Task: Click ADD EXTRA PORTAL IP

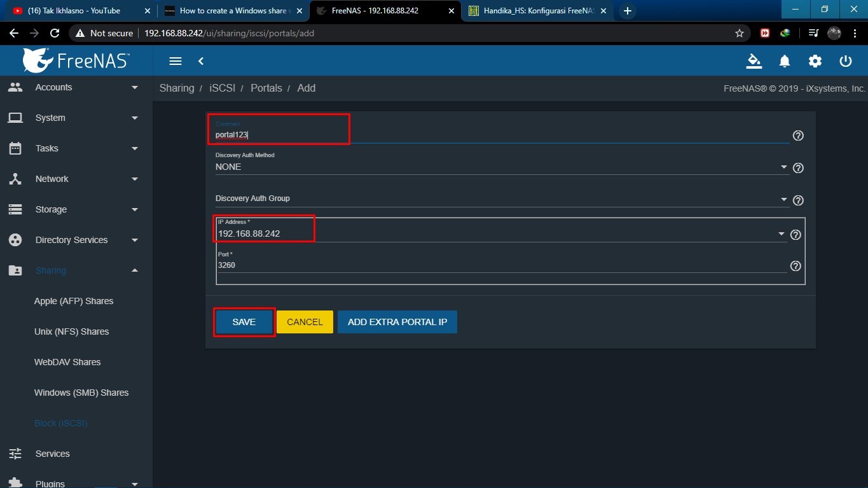Action: (397, 322)
